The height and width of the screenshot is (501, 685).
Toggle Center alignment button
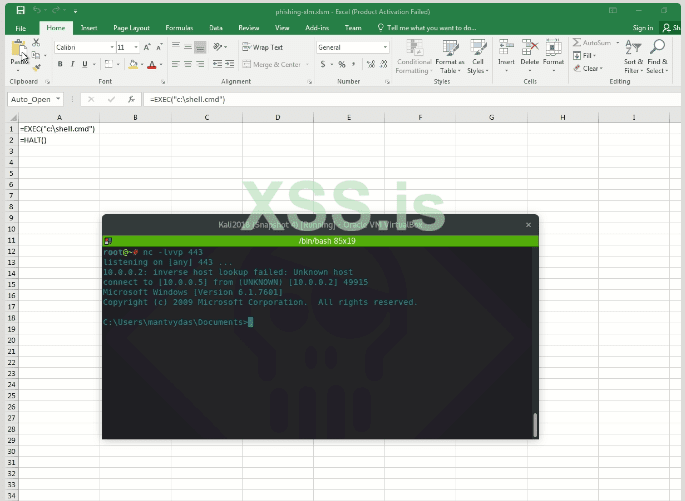pos(188,64)
